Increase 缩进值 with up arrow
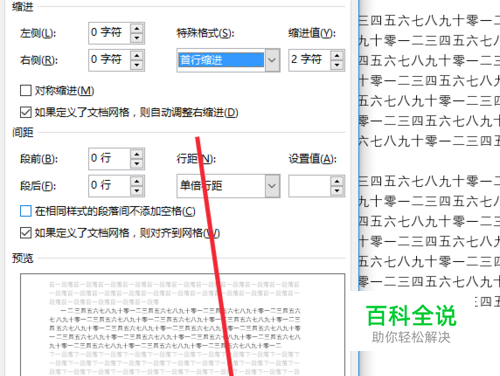This screenshot has width=500, height=376. [337, 56]
